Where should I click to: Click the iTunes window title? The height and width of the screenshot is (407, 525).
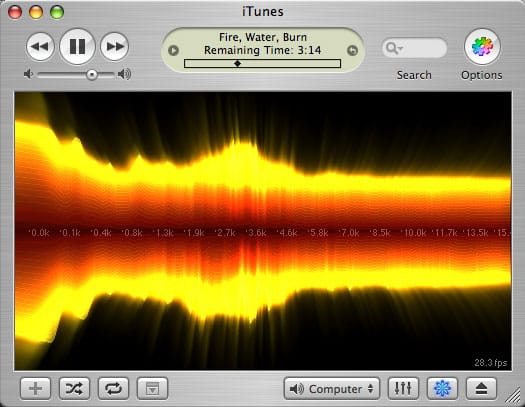(263, 12)
